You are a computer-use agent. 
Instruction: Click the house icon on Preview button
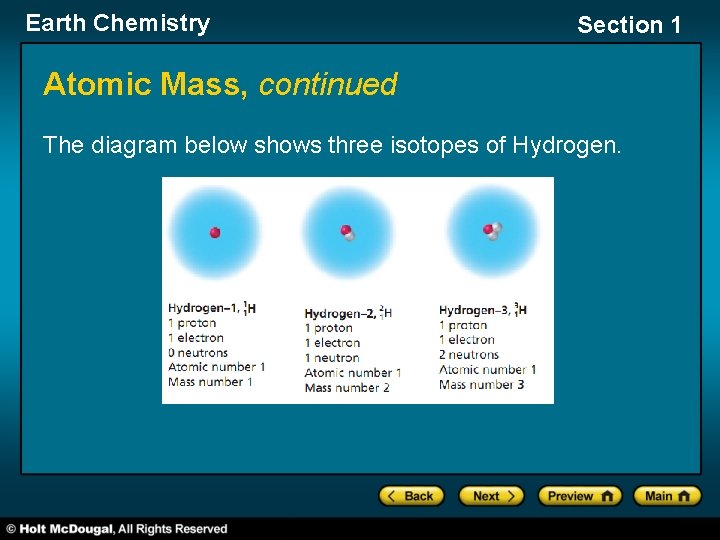point(607,496)
